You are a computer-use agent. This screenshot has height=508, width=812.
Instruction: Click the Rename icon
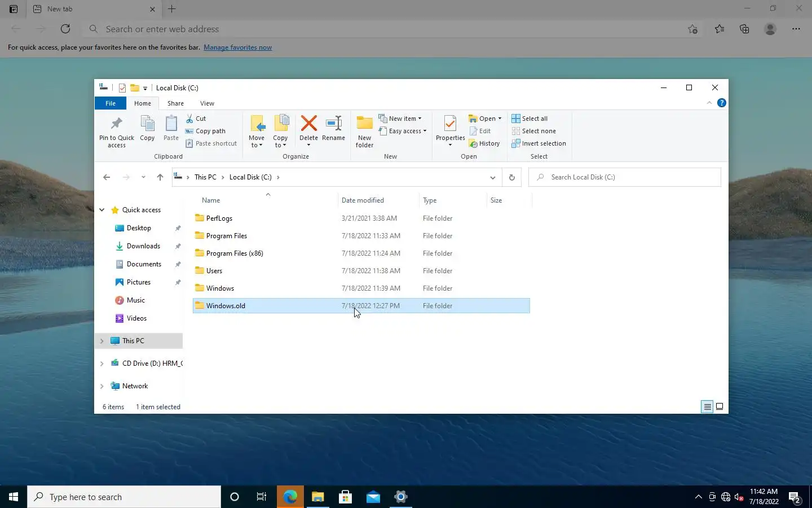(334, 123)
